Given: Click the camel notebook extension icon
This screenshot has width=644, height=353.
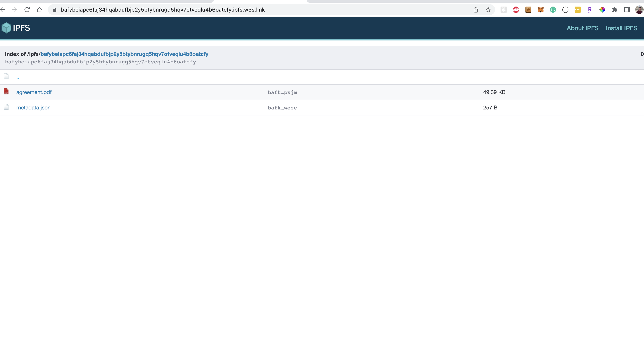Looking at the screenshot, I should 528,10.
